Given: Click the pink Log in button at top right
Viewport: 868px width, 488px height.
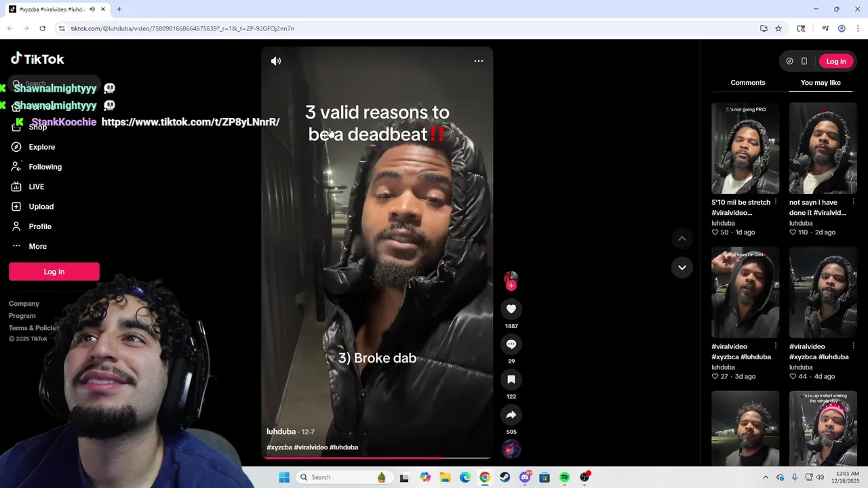Looking at the screenshot, I should click(x=836, y=61).
